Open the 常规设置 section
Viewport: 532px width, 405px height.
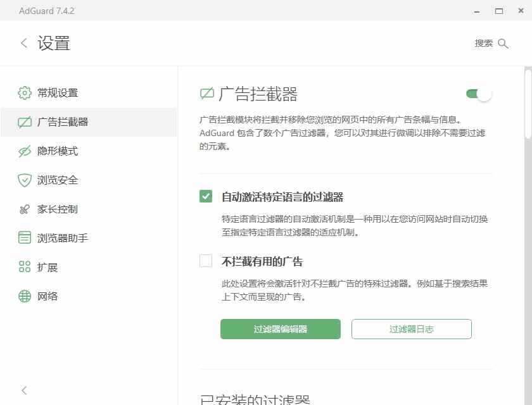pyautogui.click(x=88, y=93)
